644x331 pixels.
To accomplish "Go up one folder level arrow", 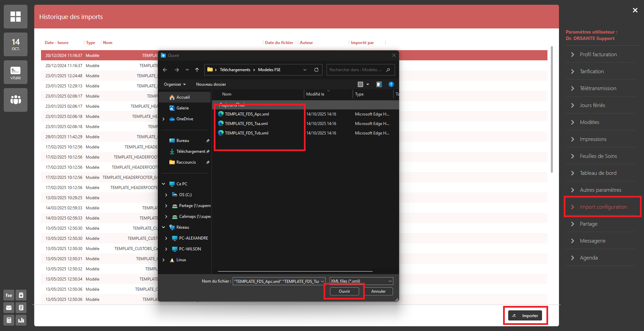I will [x=197, y=70].
